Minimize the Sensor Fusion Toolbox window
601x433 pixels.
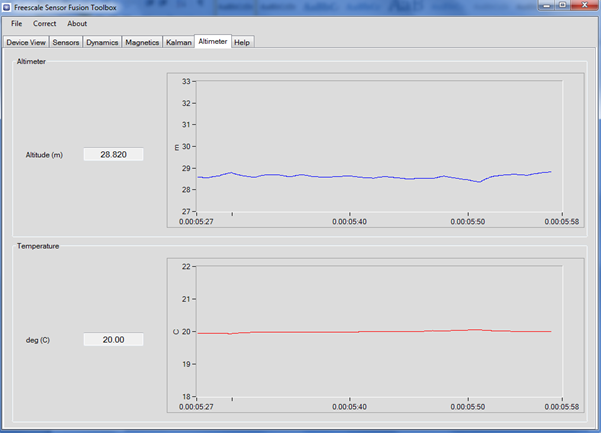[547, 5]
